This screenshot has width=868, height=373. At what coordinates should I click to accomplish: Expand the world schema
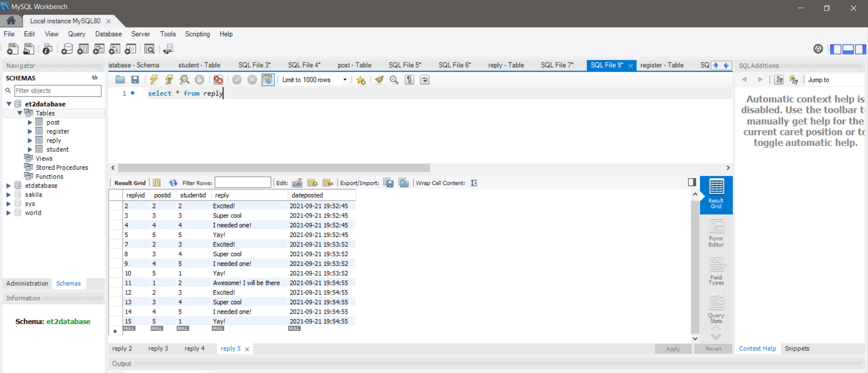[x=8, y=212]
